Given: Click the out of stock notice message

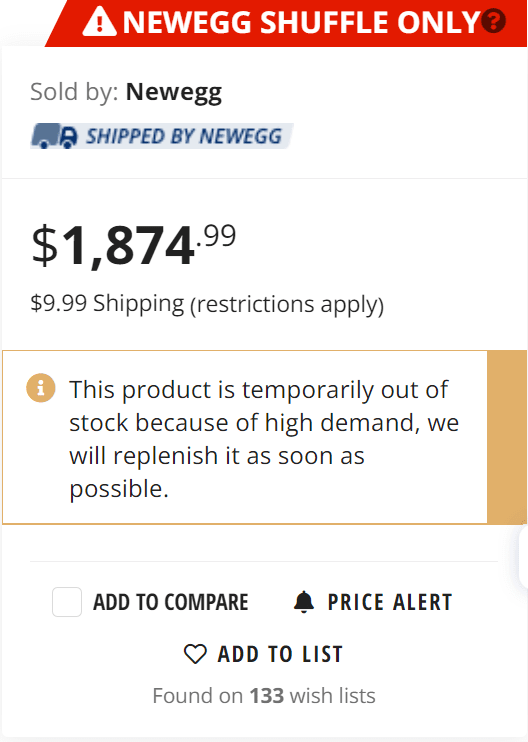Looking at the screenshot, I should pos(264,439).
